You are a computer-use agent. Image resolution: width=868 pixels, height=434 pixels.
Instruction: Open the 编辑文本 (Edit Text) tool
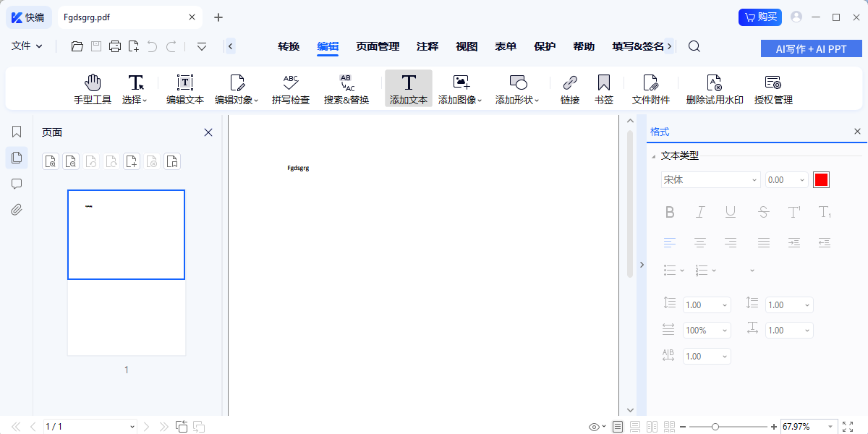(x=184, y=88)
